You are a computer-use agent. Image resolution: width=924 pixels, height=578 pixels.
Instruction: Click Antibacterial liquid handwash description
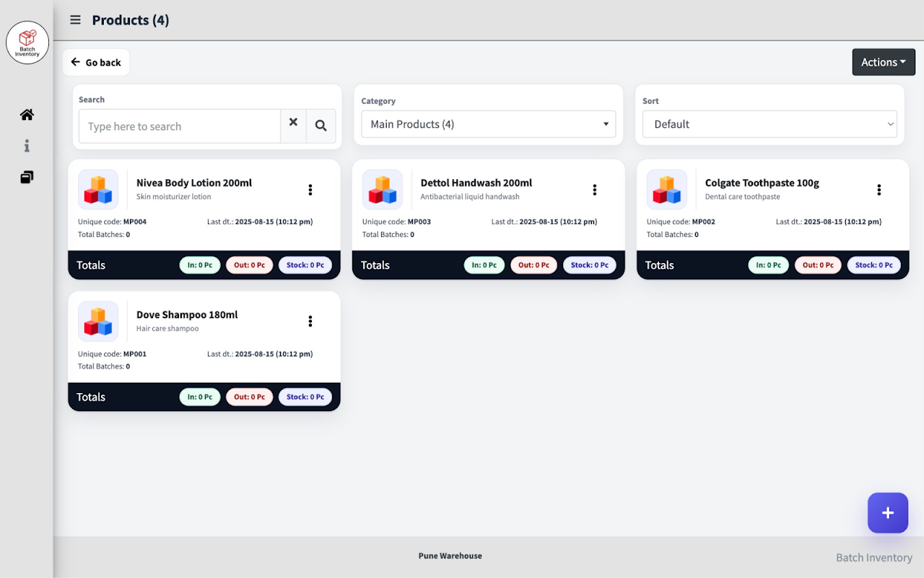tap(470, 197)
